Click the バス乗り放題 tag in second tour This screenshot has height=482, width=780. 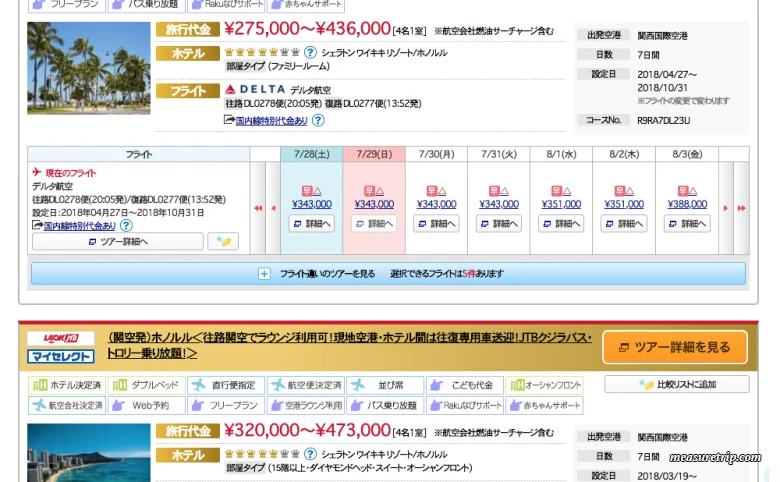coord(385,405)
